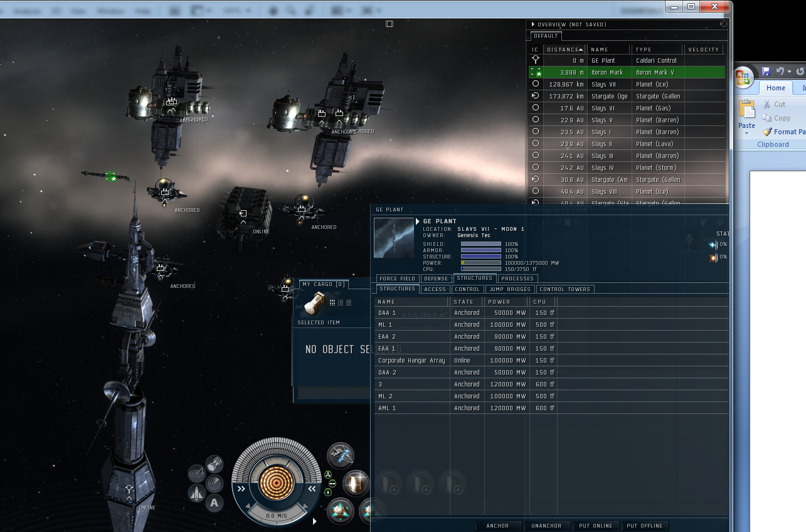Sort structures list by State column
This screenshot has height=532, width=806.
(467, 302)
